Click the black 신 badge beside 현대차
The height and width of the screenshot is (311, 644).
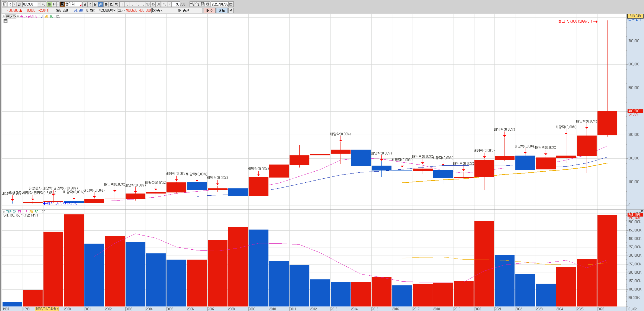(x=62, y=4)
